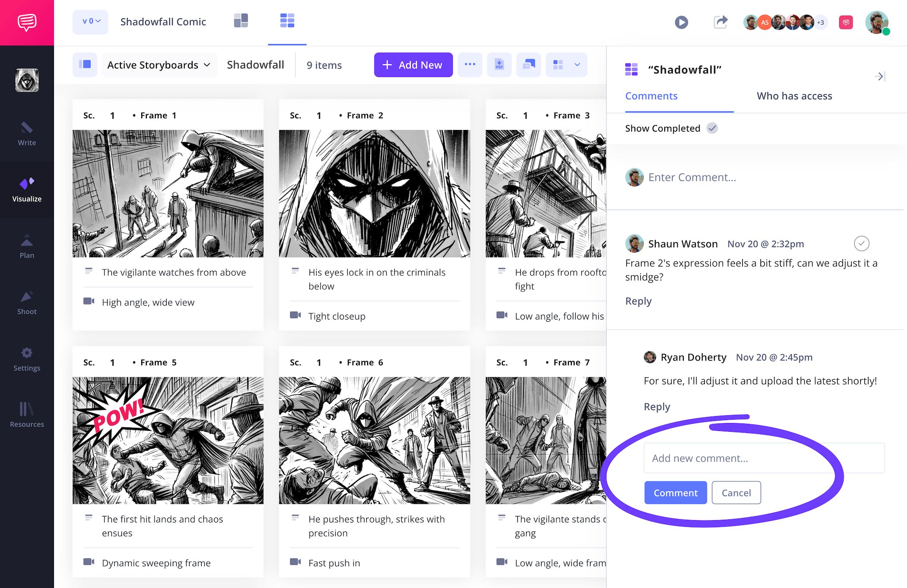Switch to the two-panel layout view
The width and height of the screenshot is (907, 588).
pyautogui.click(x=241, y=20)
